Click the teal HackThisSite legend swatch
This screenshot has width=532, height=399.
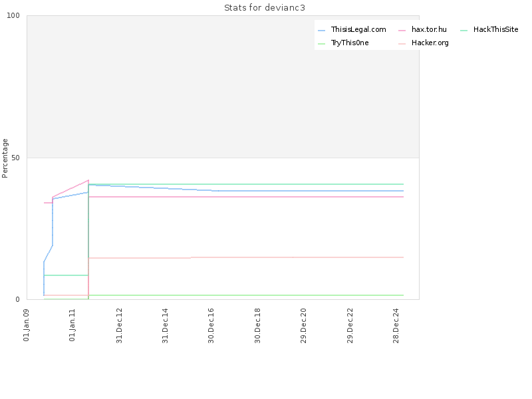click(x=464, y=31)
